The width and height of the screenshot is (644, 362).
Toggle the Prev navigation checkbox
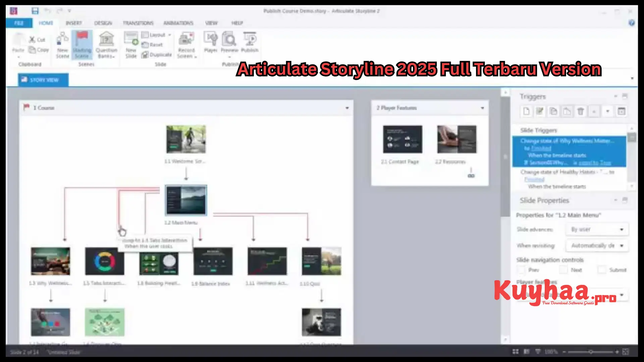coord(521,270)
